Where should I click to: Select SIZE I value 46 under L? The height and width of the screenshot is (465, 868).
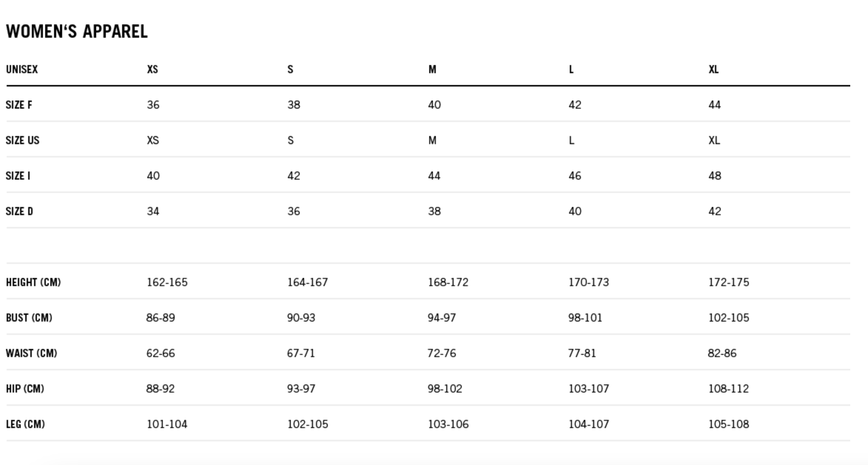(x=575, y=176)
